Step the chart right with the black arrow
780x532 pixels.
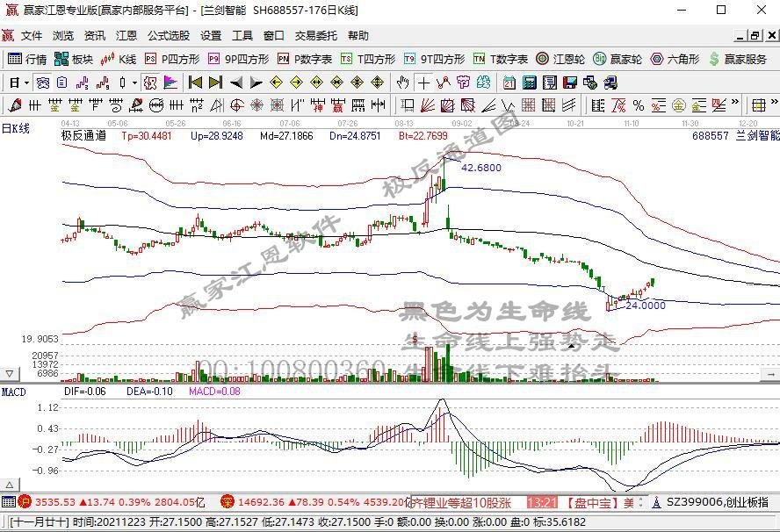coord(256,83)
